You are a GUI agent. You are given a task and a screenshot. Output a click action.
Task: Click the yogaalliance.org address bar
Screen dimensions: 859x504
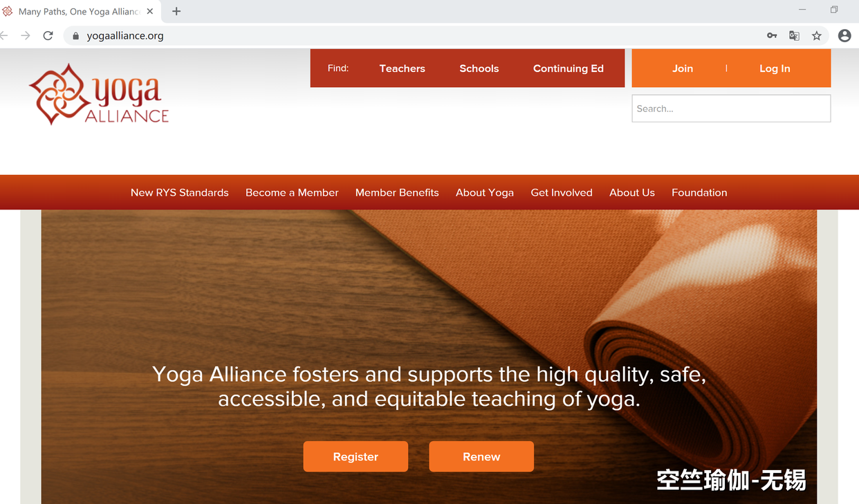(415, 36)
